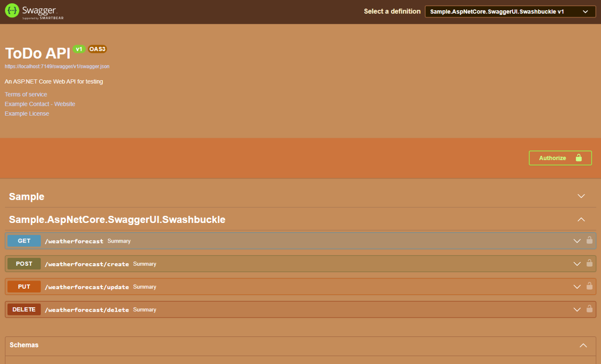Click the ToDo API title
This screenshot has width=601, height=364.
[37, 53]
